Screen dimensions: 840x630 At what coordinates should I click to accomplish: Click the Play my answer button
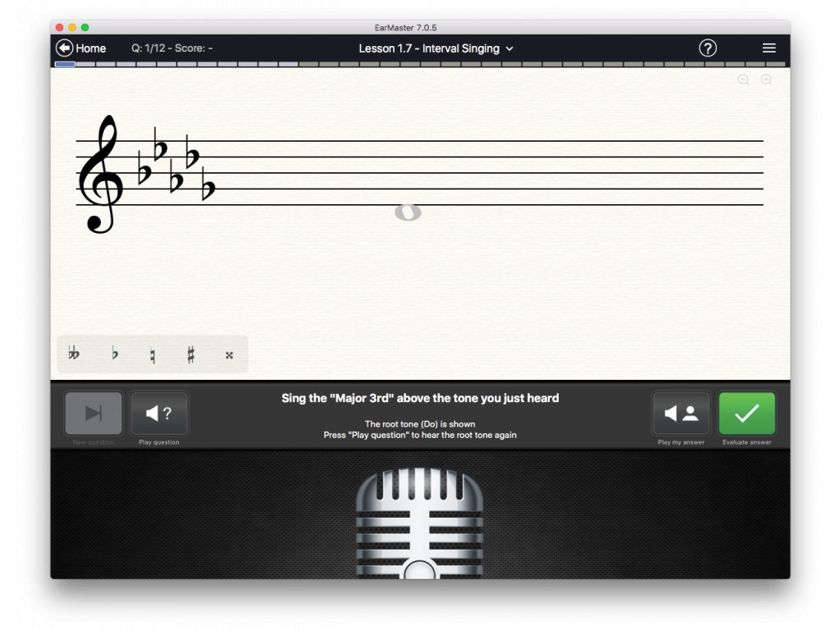(x=681, y=413)
